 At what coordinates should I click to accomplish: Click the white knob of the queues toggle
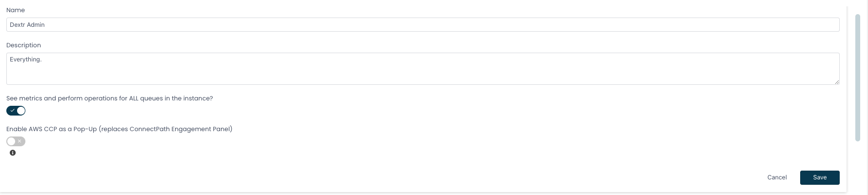20,111
